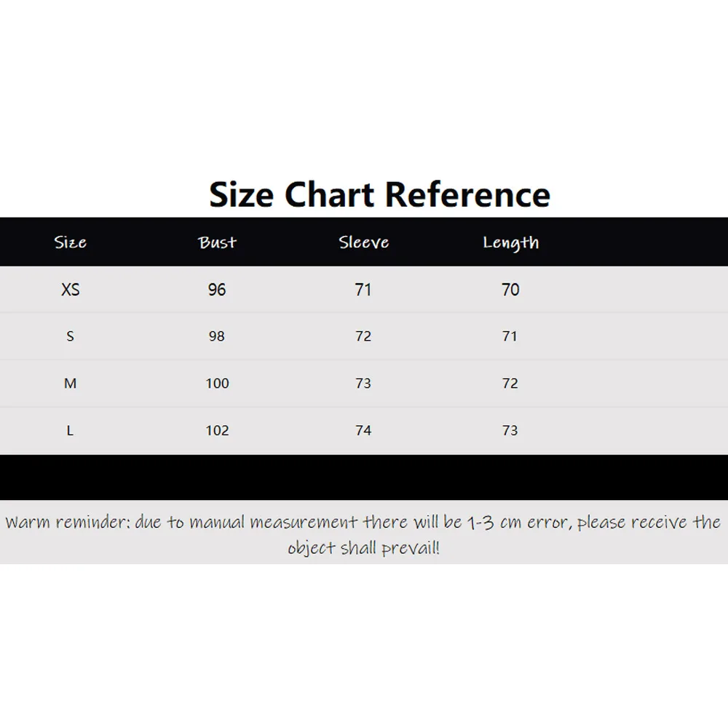Image resolution: width=728 pixels, height=728 pixels.
Task: Pick the bust value 102
Action: tap(217, 431)
